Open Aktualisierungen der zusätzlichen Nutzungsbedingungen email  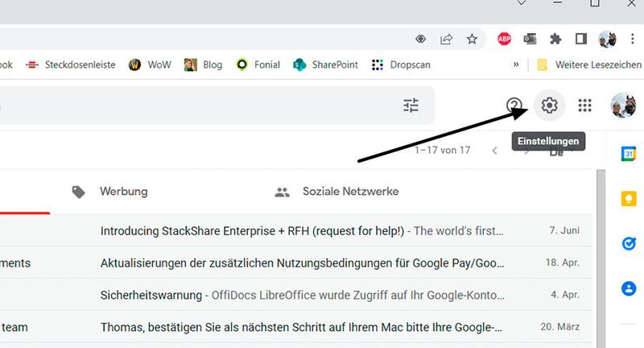pyautogui.click(x=295, y=263)
